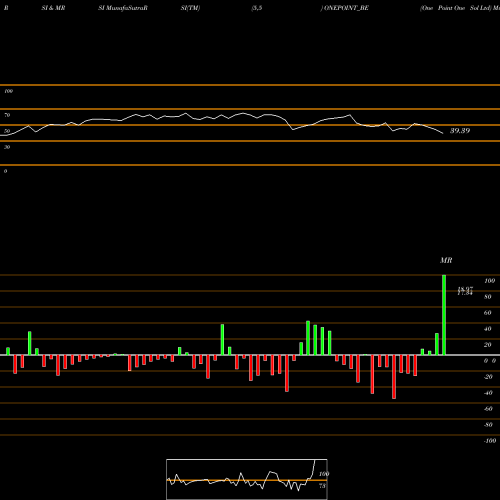The height and width of the screenshot is (500, 500).
Task: Click the tallest green MR bar
Action: pos(444,315)
